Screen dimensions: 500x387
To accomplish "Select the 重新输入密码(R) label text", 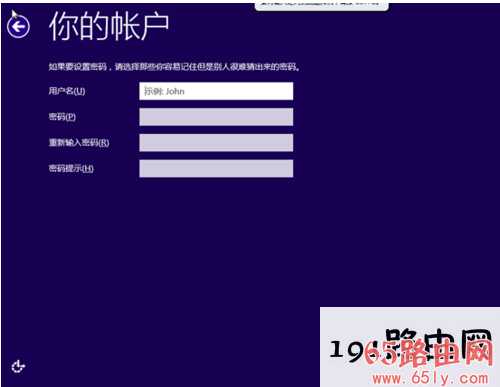I will coord(79,143).
